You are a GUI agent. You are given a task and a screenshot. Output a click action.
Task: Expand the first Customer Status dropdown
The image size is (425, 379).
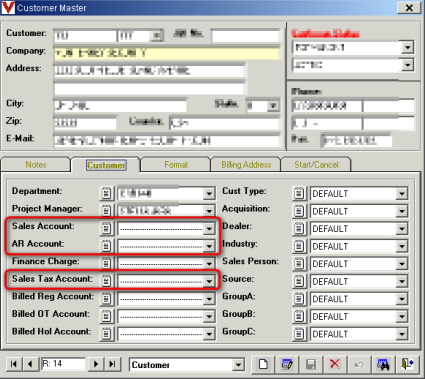tap(408, 47)
